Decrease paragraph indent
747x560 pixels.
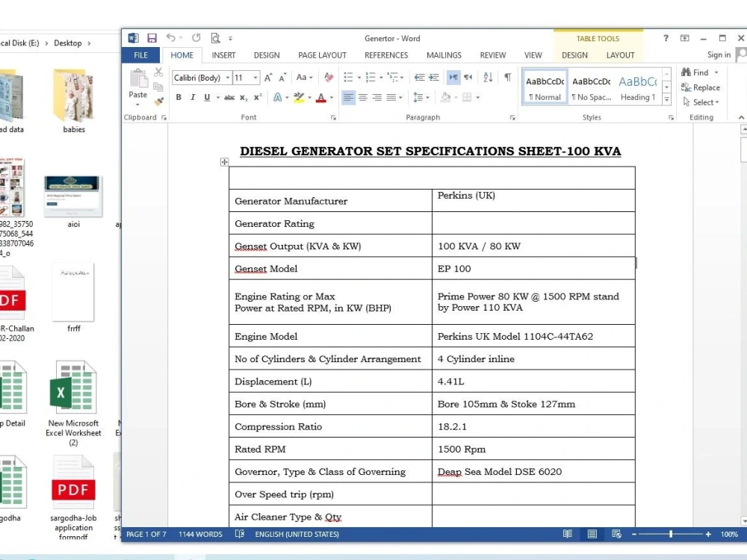pyautogui.click(x=419, y=77)
